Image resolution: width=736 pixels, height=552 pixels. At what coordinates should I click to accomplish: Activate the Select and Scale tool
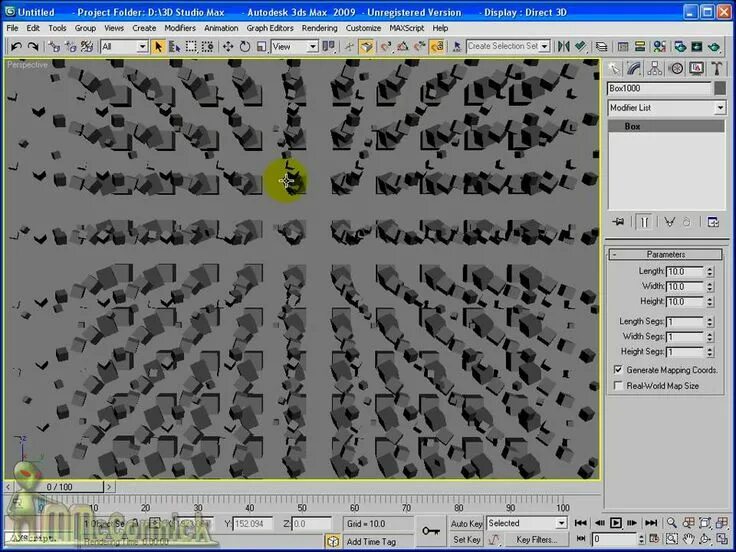click(261, 46)
